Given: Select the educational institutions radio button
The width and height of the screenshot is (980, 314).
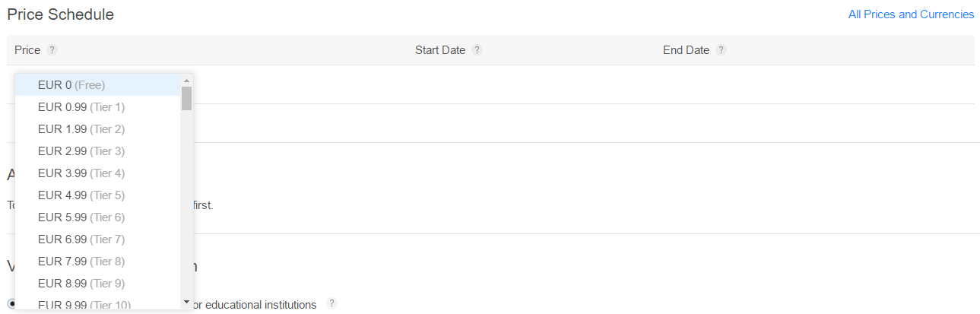Looking at the screenshot, I should point(11,304).
